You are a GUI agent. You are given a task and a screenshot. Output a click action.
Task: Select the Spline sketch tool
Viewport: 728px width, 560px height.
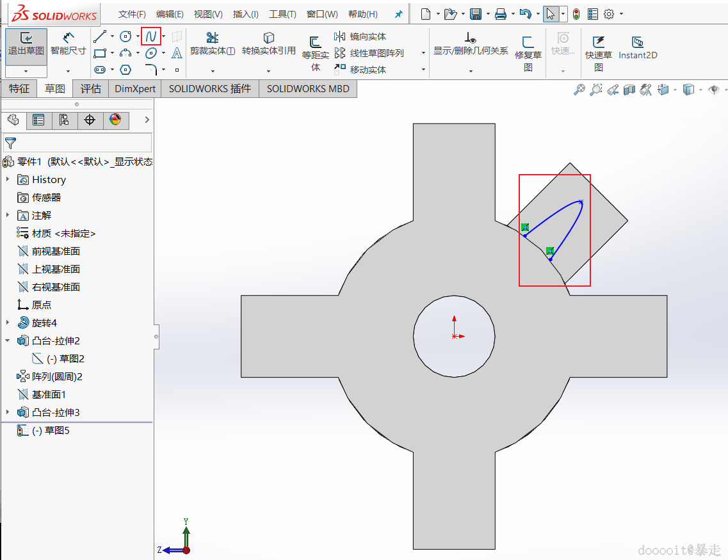(150, 36)
